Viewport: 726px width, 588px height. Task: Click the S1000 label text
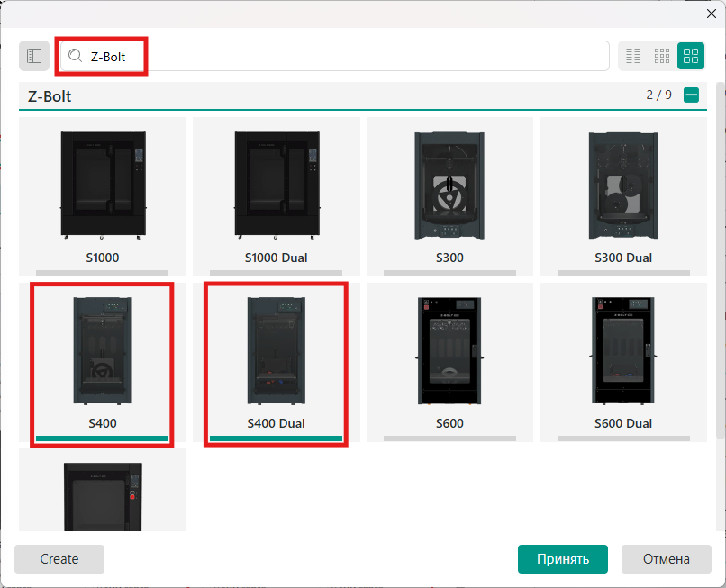[x=103, y=258]
